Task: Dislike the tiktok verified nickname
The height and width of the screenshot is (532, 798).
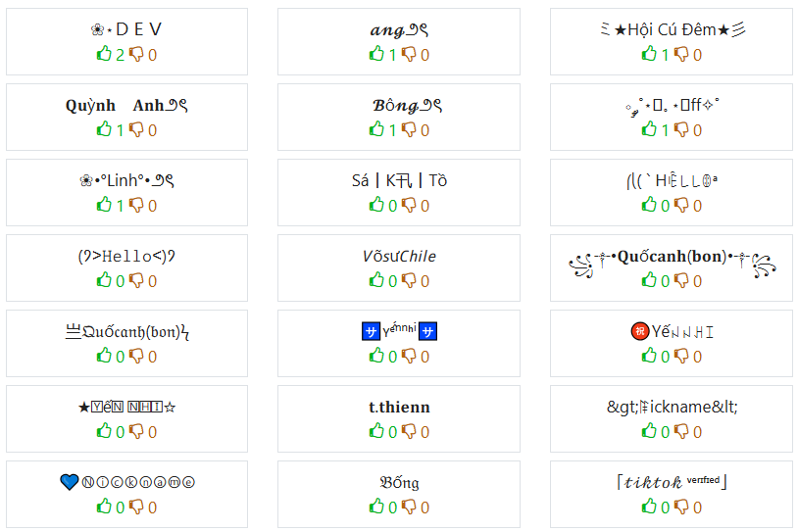Action: click(x=681, y=507)
